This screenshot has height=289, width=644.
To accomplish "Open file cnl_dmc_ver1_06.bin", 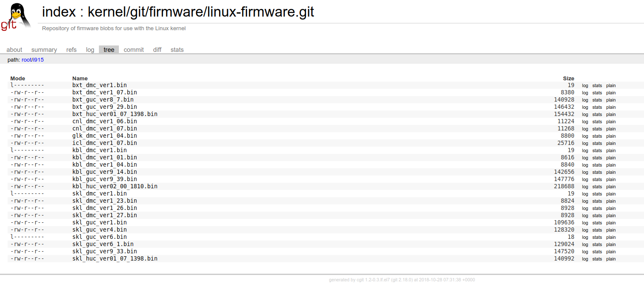I will (104, 121).
